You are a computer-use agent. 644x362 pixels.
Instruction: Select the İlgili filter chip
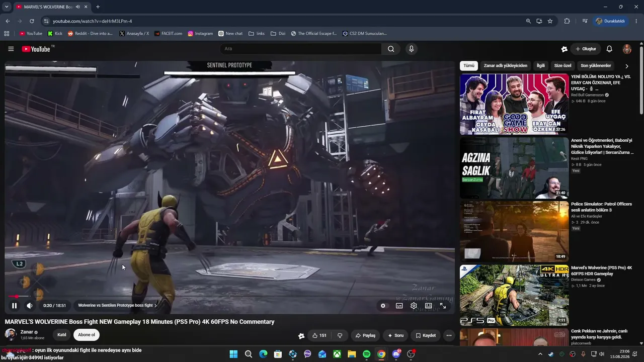point(541,66)
